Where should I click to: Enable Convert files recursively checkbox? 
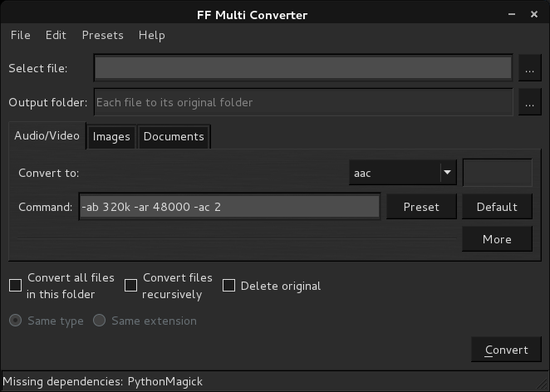(x=130, y=286)
